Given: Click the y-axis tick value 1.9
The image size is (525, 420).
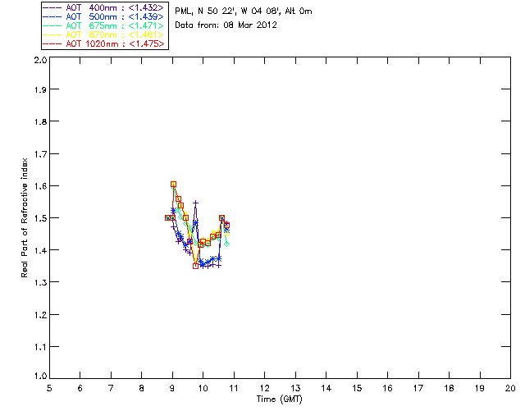Looking at the screenshot, I should tap(40, 89).
